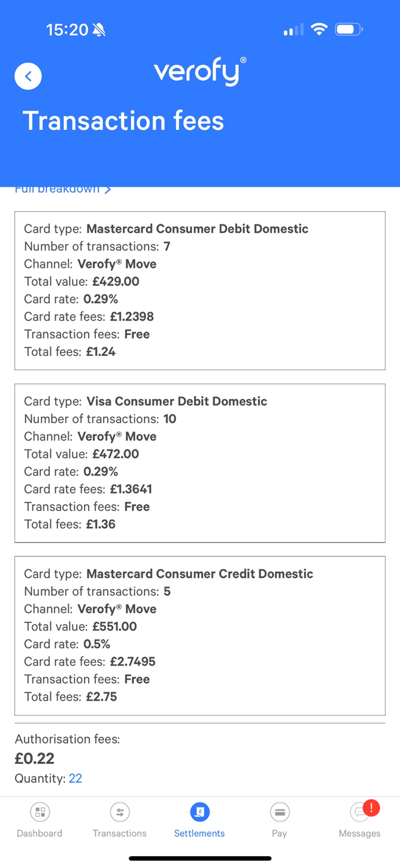Open the Pay card icon
Viewport: 400px width, 868px height.
pyautogui.click(x=280, y=812)
